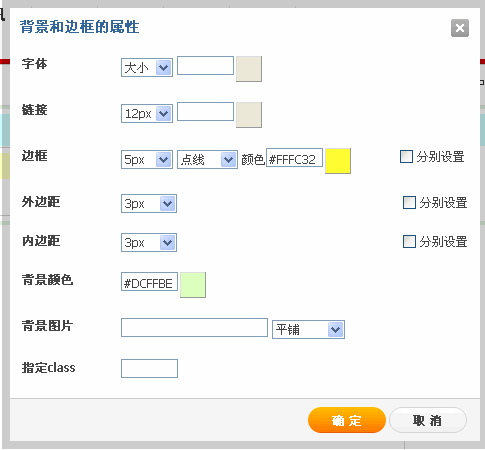Open the light green 背景颜色 swatch
The height and width of the screenshot is (450, 485).
pos(193,285)
